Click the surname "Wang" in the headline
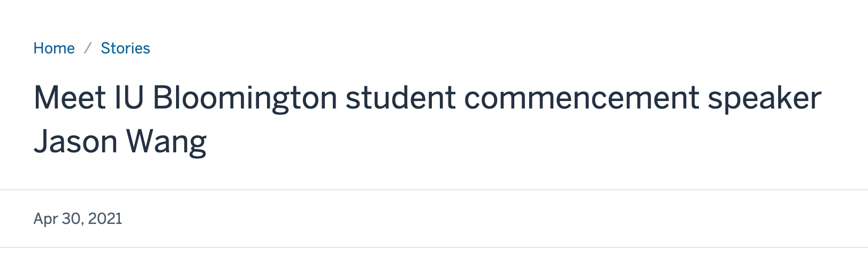This screenshot has height=279, width=868. point(166,142)
